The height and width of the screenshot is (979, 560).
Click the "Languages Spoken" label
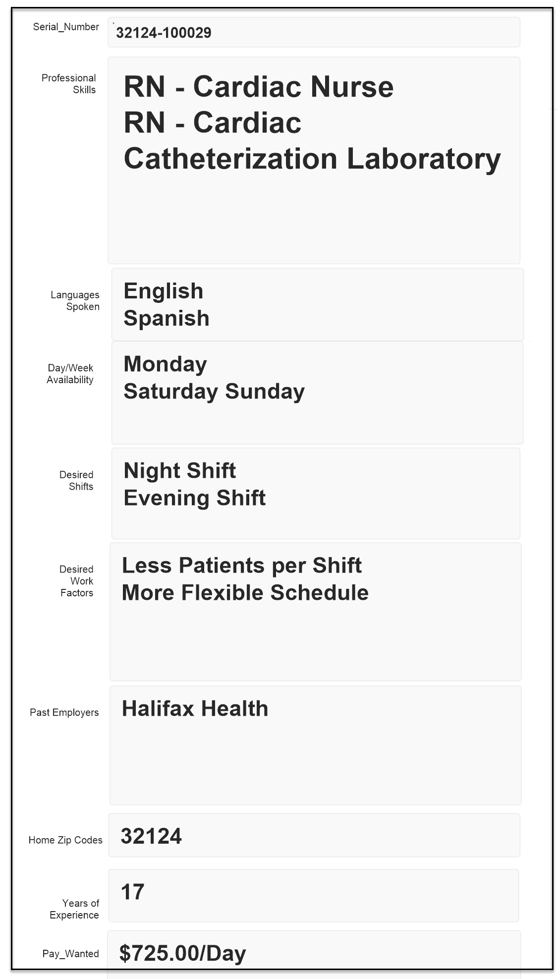(x=75, y=301)
